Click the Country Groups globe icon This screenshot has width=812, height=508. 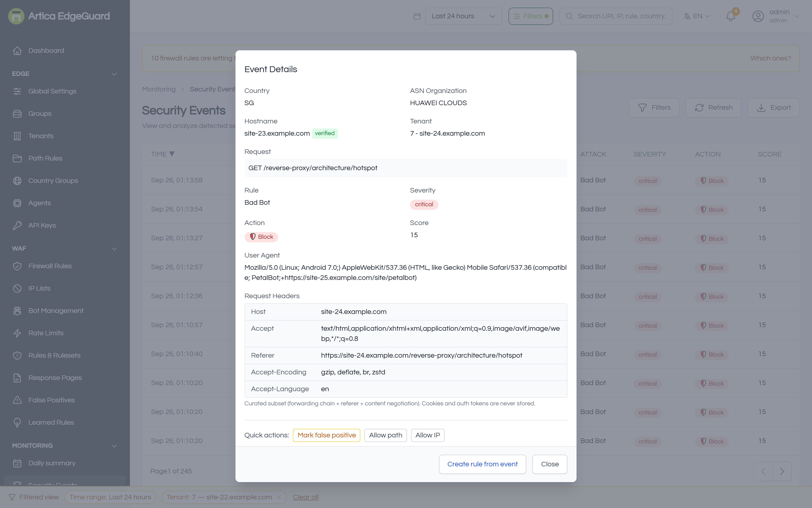(x=17, y=181)
